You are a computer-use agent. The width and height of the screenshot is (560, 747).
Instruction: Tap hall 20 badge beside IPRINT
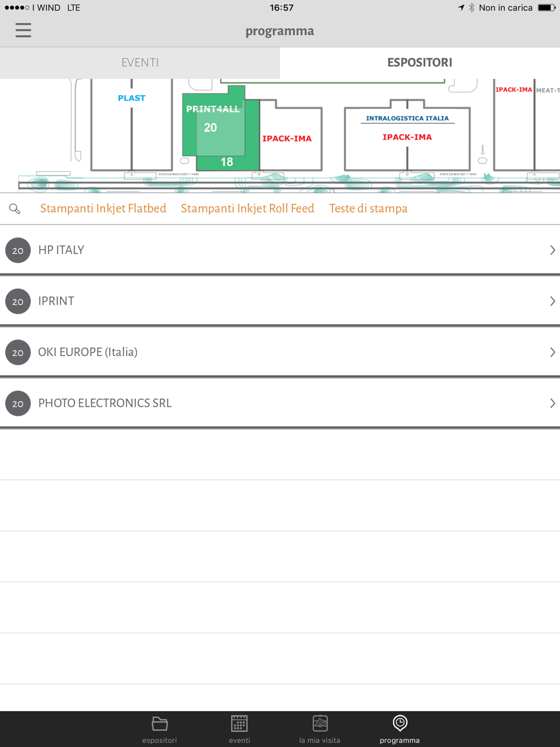[x=18, y=301]
